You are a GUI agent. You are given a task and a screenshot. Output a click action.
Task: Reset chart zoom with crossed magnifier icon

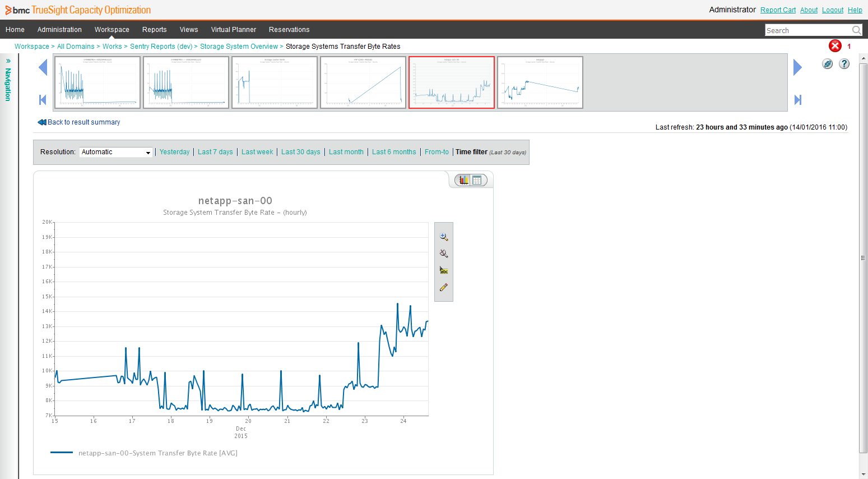click(444, 254)
